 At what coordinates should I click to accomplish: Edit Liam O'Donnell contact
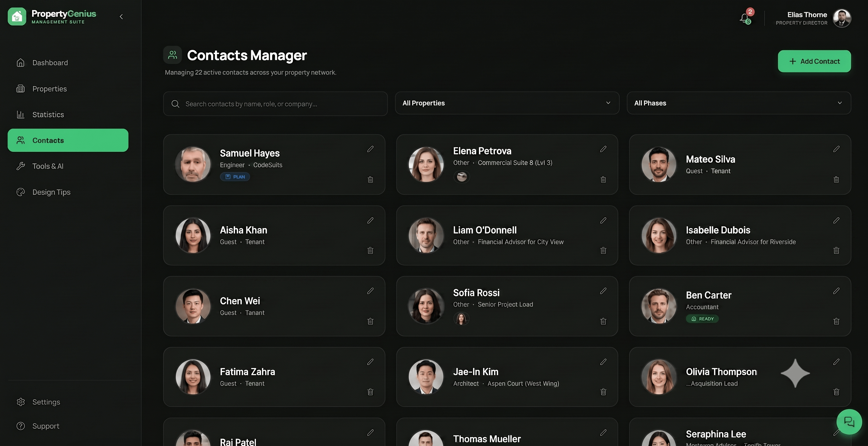click(603, 221)
